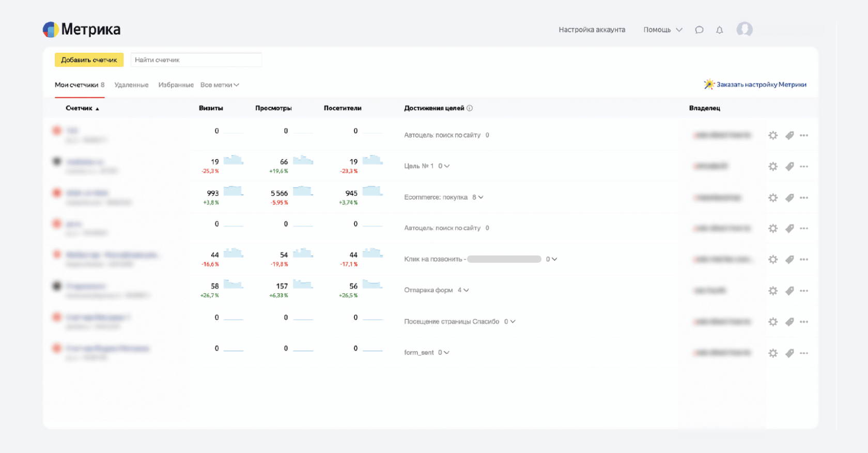Click the Просмотры column header
This screenshot has height=453, width=868.
(273, 108)
